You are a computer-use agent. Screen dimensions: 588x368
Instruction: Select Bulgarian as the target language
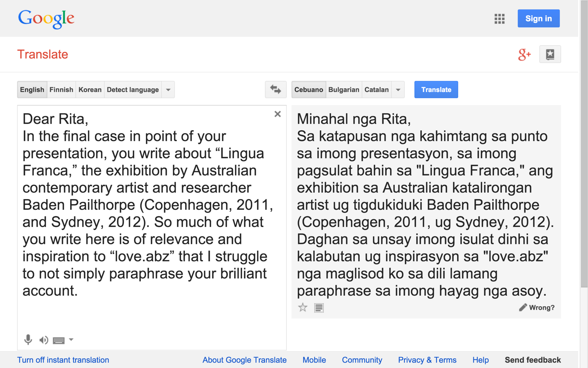tap(344, 90)
